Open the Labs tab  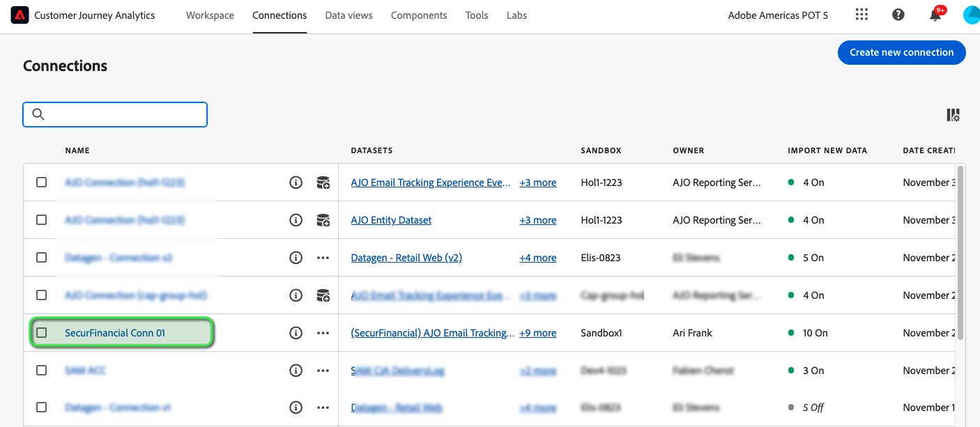[516, 15]
